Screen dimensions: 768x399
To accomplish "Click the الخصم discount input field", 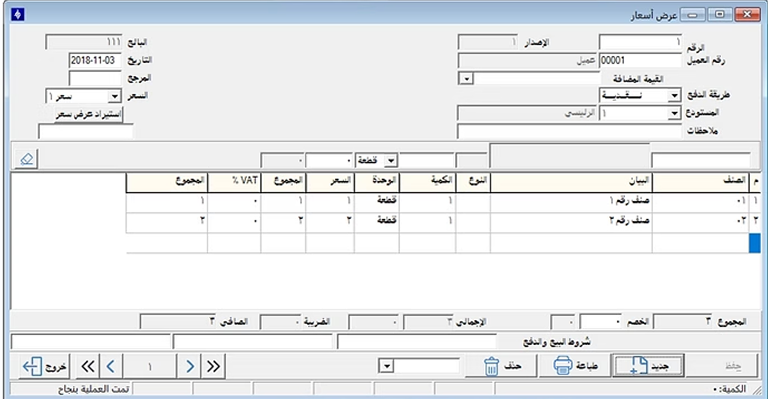I will (600, 322).
